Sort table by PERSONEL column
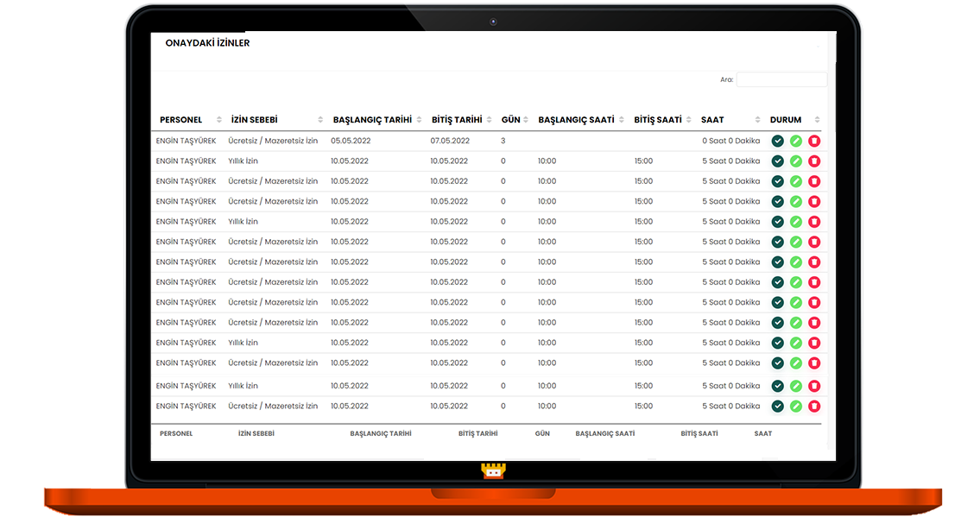980x517 pixels. pos(190,120)
